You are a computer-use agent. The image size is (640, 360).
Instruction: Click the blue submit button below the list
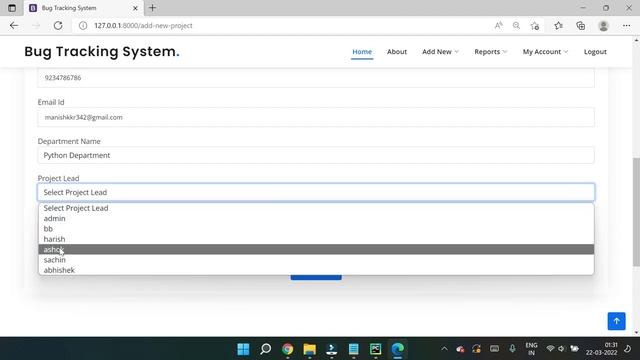point(316,277)
